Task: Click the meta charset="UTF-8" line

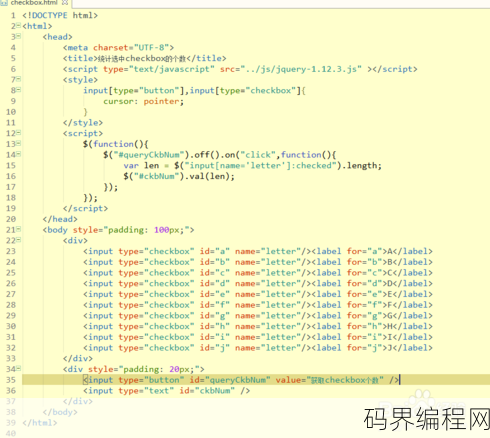Action: 118,48
